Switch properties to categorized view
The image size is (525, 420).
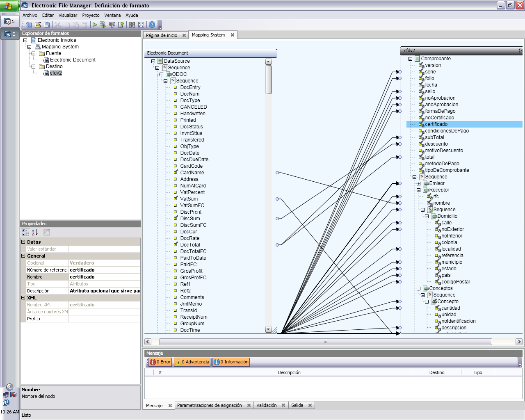[25, 232]
